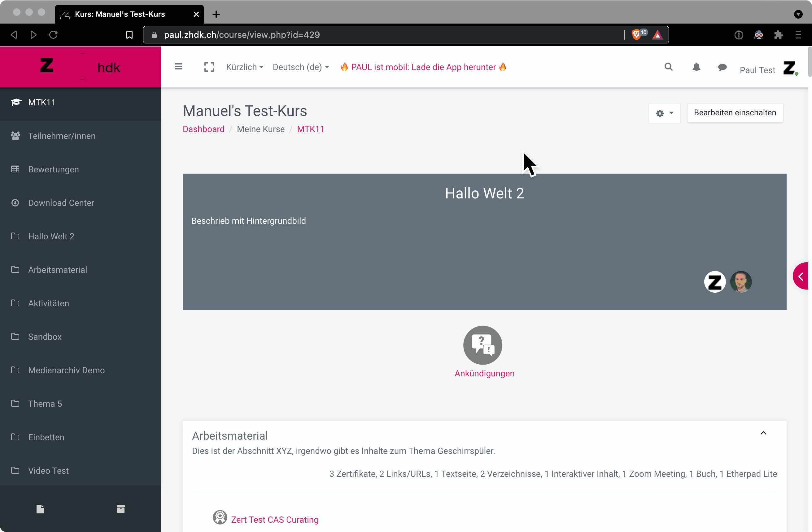The width and height of the screenshot is (812, 532).
Task: Expand the pink right drawer arrow
Action: tap(801, 276)
